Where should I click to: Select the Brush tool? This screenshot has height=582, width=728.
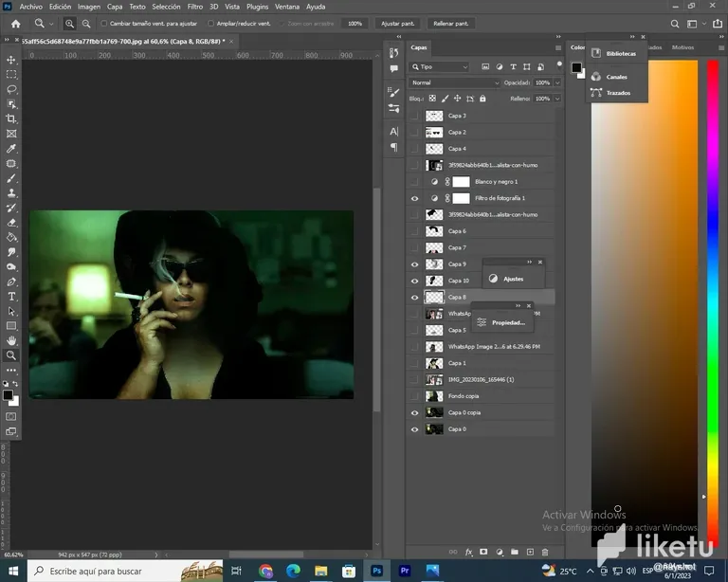coord(11,178)
